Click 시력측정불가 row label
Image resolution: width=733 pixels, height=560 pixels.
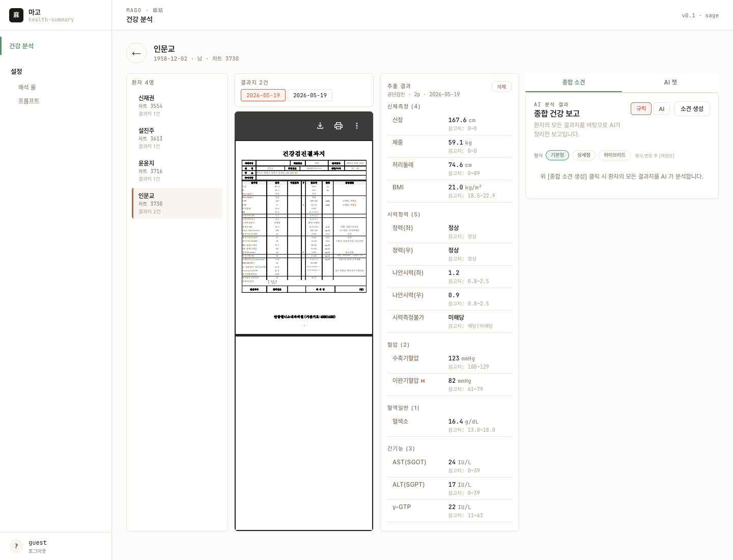408,318
